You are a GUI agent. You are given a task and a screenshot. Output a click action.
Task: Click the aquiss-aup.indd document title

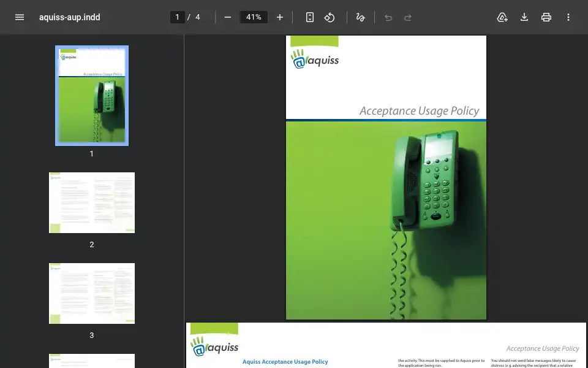(70, 17)
